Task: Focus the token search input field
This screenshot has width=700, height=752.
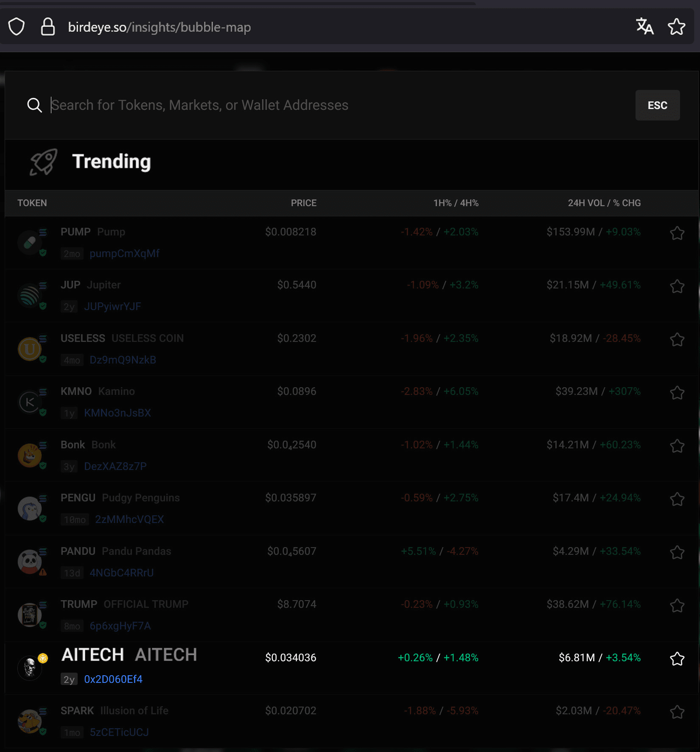Action: 339,105
